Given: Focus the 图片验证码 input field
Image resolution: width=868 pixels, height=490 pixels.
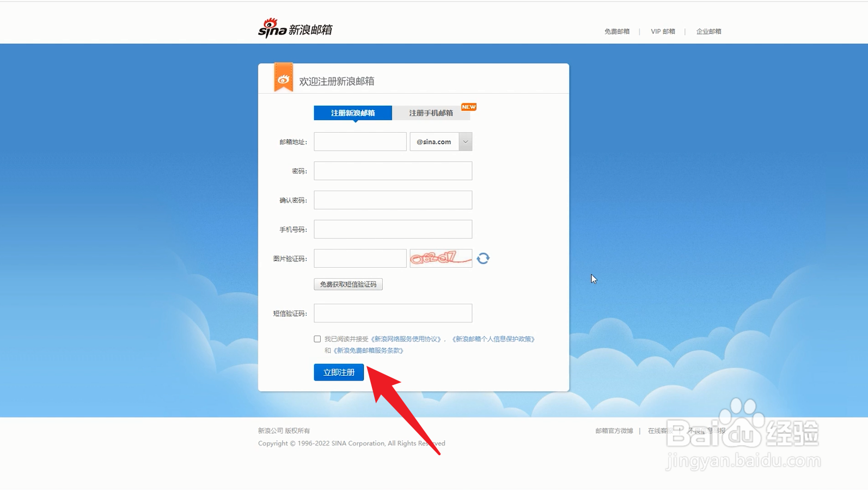Looking at the screenshot, I should coord(360,258).
